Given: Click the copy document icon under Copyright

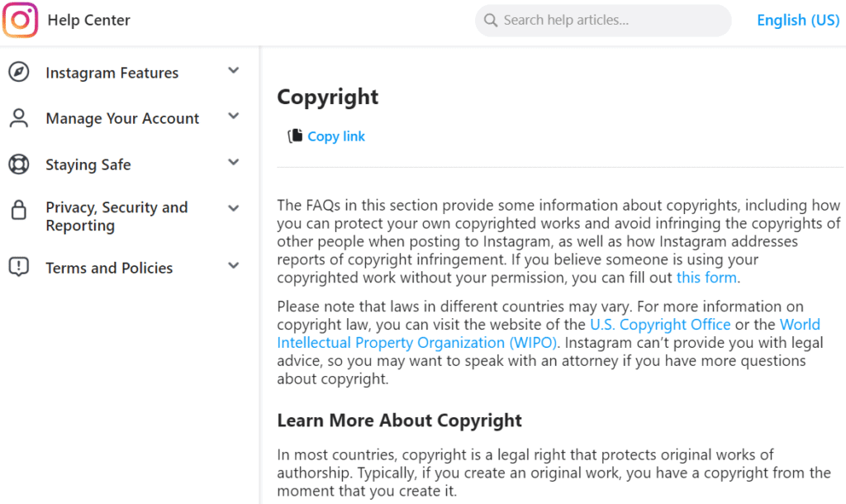Looking at the screenshot, I should (295, 136).
